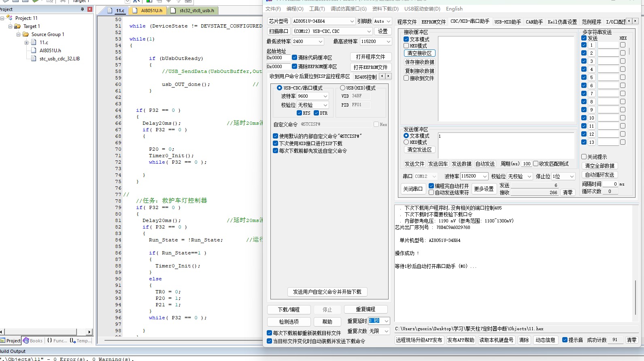644x361 pixels.
Task: Open the Books panel icon tab
Action: tap(26, 341)
